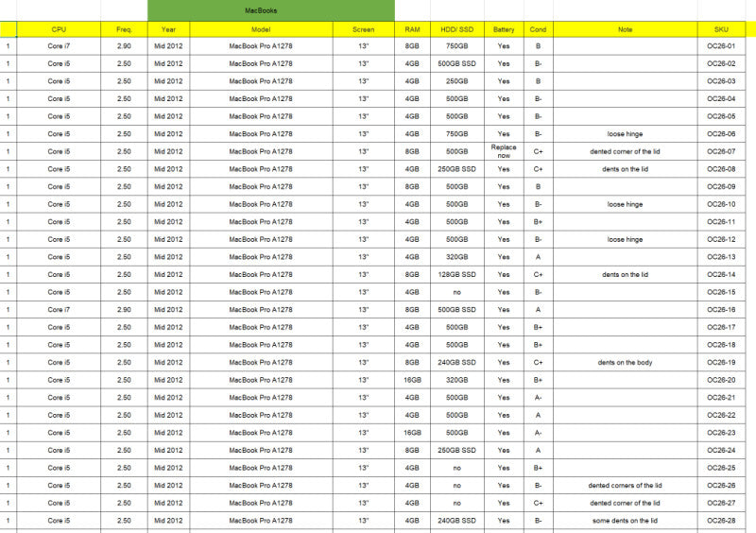Select the no HDD cell in row OC26-25
Screen dimensions: 756x533
(457, 468)
